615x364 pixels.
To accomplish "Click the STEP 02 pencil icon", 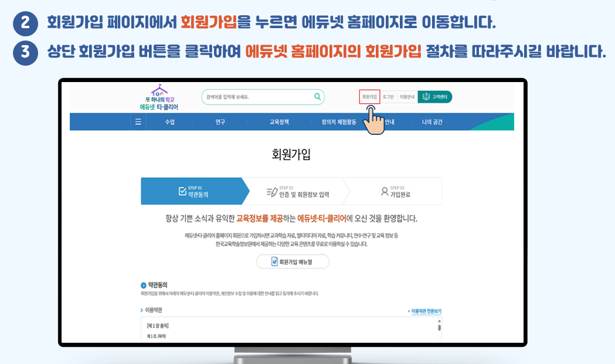I will click(x=272, y=192).
